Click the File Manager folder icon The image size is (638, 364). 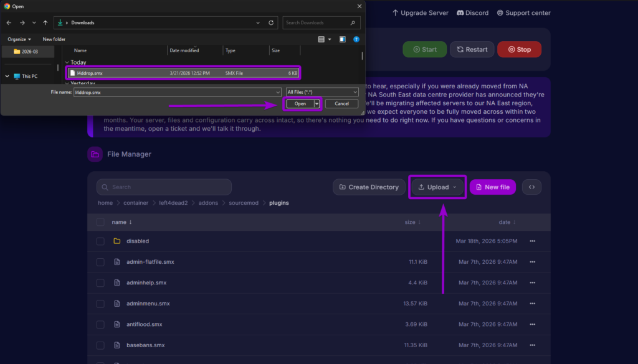click(95, 154)
